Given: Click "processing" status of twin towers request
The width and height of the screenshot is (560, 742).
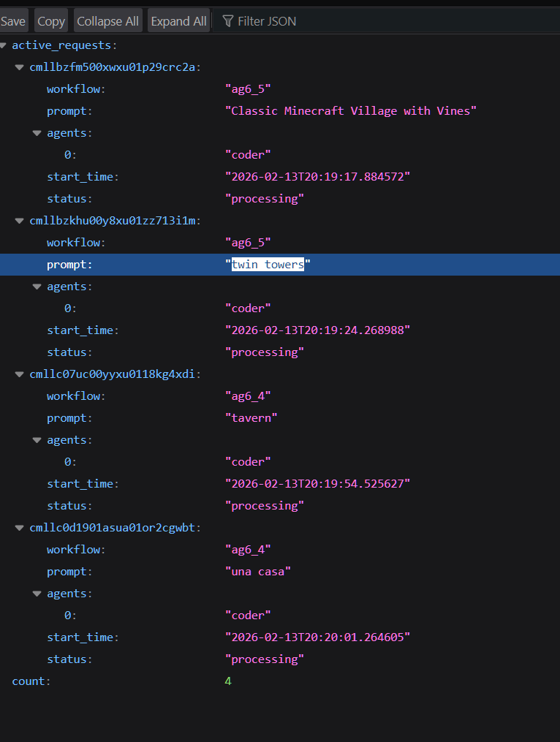Looking at the screenshot, I should point(265,352).
